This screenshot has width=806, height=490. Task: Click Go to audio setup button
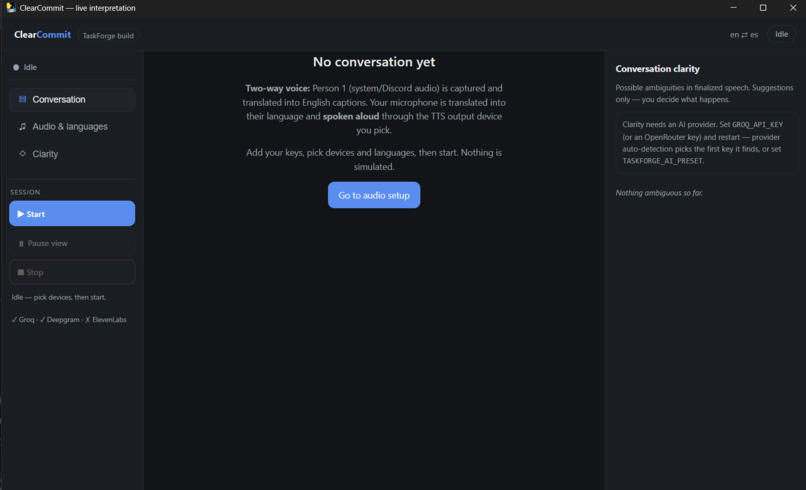click(374, 195)
